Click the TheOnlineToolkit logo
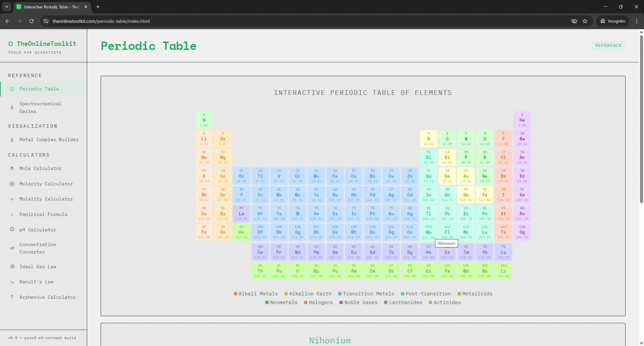This screenshot has height=346, width=644. (42, 44)
